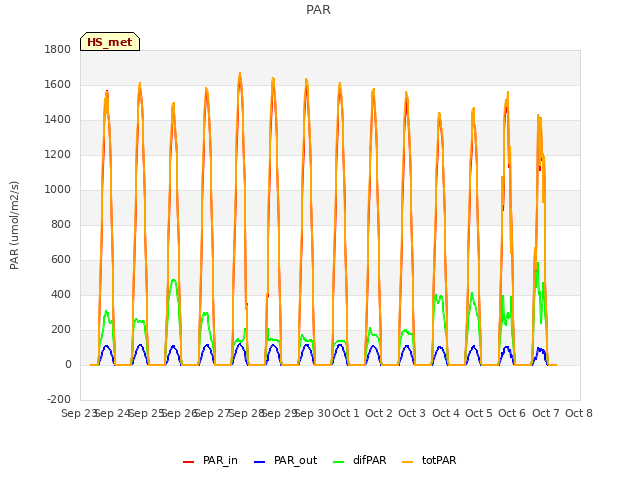Viewport: 640px width, 480px height.
Task: Click the 1600 y-axis tick label
Action: coord(58,84)
